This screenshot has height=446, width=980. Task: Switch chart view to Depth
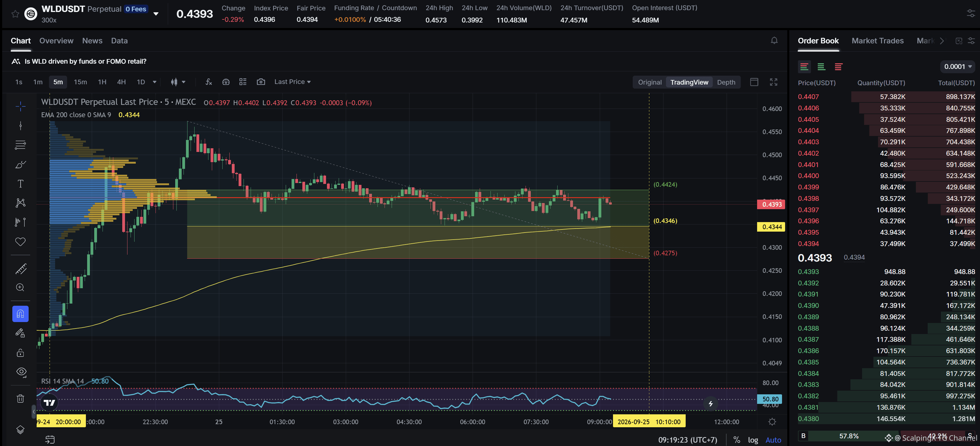[726, 82]
